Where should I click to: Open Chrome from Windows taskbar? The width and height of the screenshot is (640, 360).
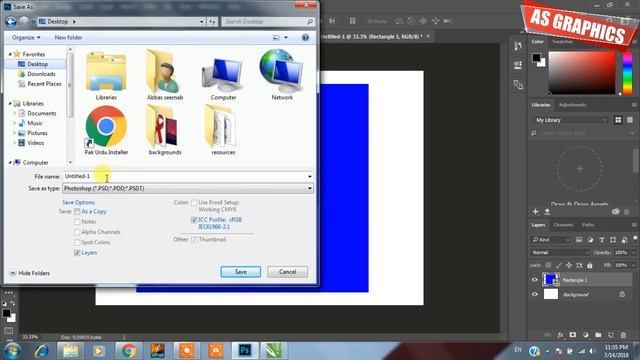click(x=128, y=351)
